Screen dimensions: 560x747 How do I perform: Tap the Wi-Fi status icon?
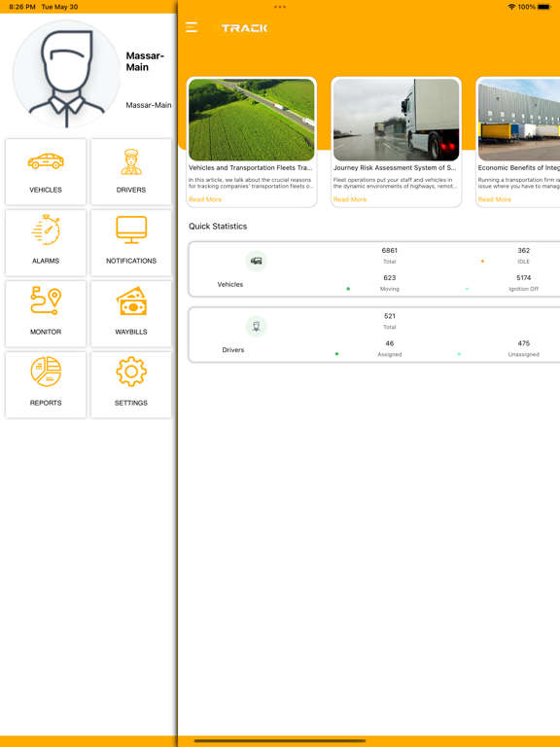511,7
